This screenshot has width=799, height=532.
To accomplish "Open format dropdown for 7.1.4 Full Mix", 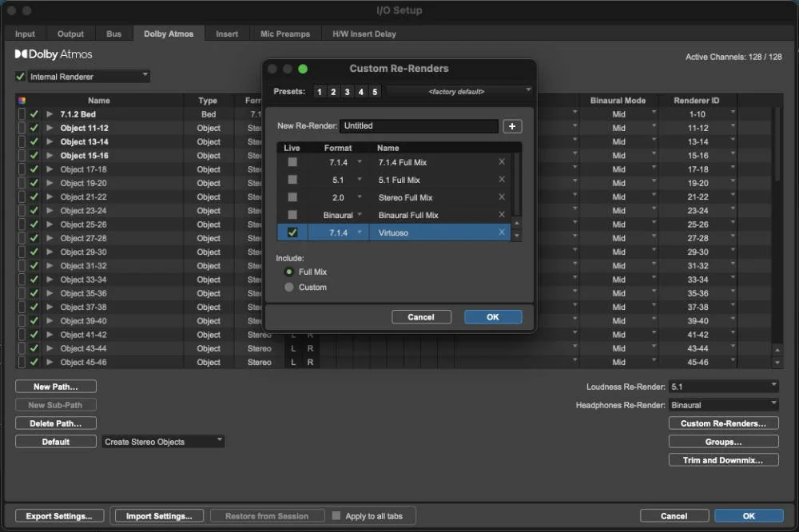I will click(x=360, y=162).
